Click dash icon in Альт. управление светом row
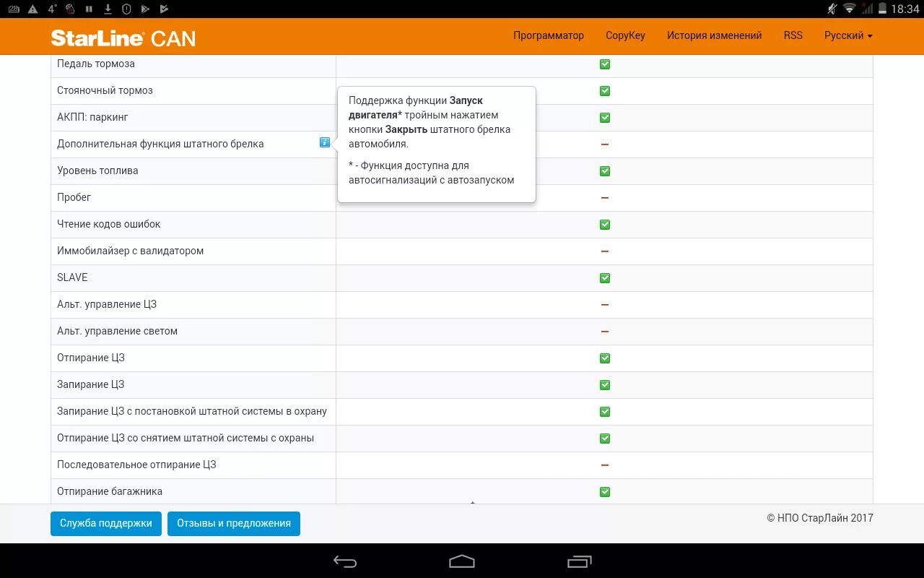Screen dimensions: 924x578 point(605,332)
